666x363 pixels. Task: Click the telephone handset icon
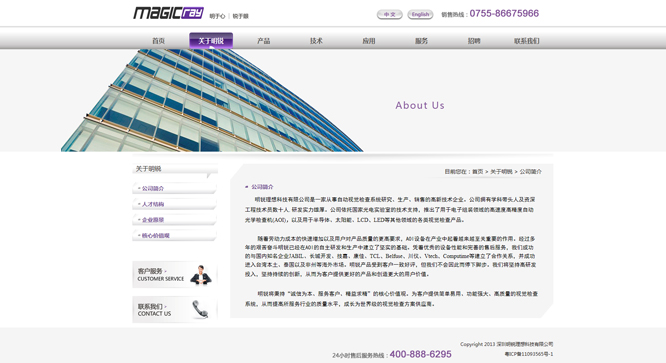point(200,309)
